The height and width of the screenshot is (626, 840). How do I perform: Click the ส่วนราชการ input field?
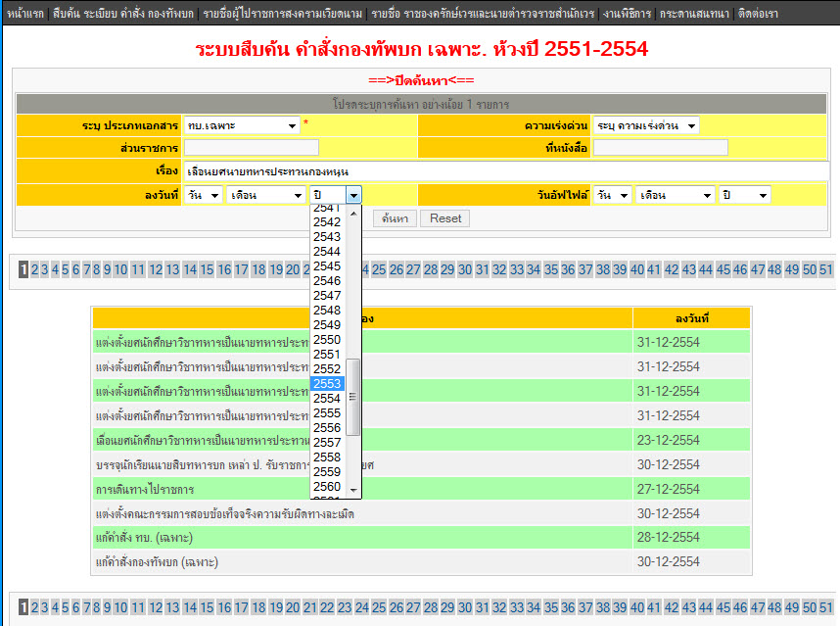pos(252,147)
